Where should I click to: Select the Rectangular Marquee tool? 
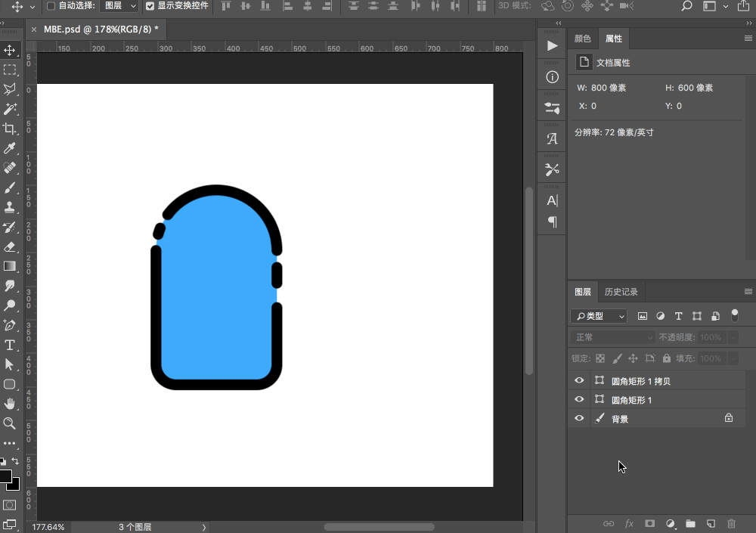(x=10, y=70)
